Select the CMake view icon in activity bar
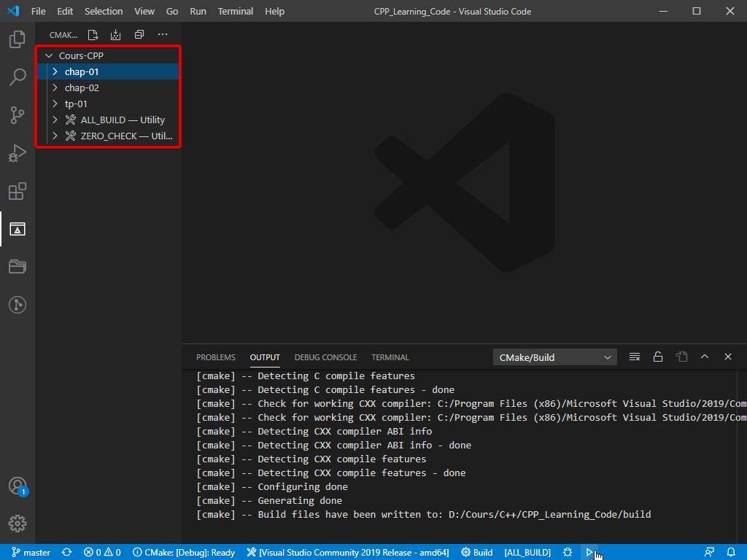The width and height of the screenshot is (747, 560). (x=18, y=229)
